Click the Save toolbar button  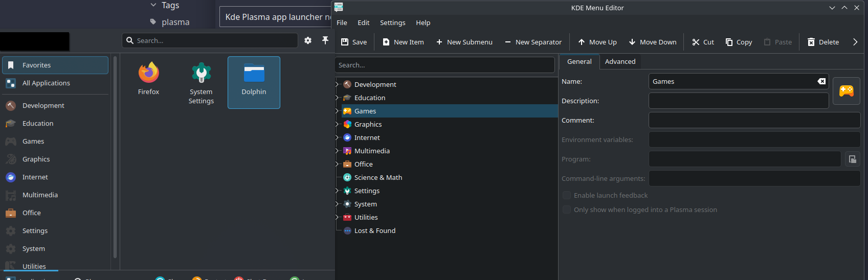point(354,42)
